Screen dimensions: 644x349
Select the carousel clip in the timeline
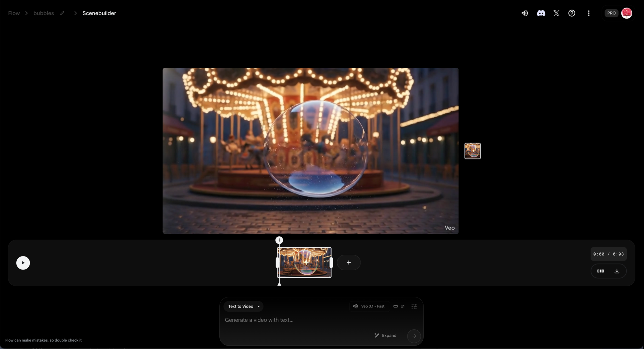click(x=304, y=263)
